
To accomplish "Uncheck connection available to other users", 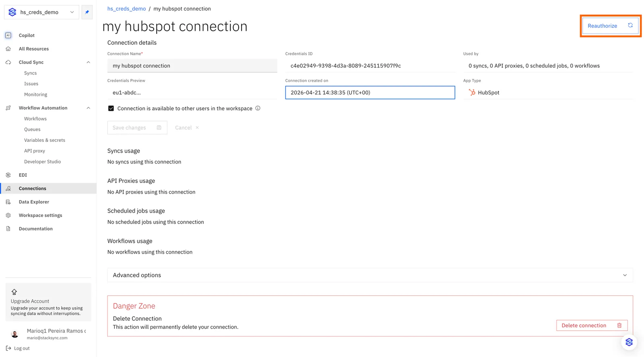I will pyautogui.click(x=111, y=108).
